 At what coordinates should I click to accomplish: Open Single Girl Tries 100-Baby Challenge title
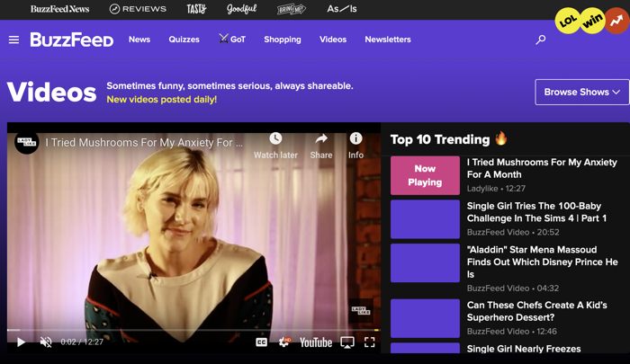536,212
